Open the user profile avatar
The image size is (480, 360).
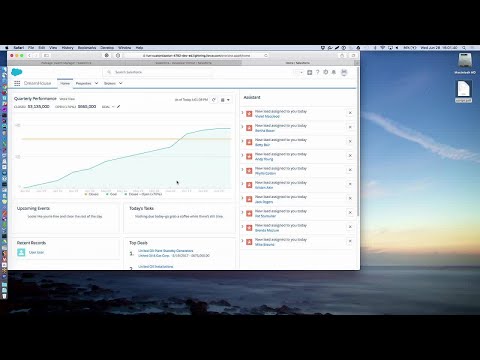point(344,72)
